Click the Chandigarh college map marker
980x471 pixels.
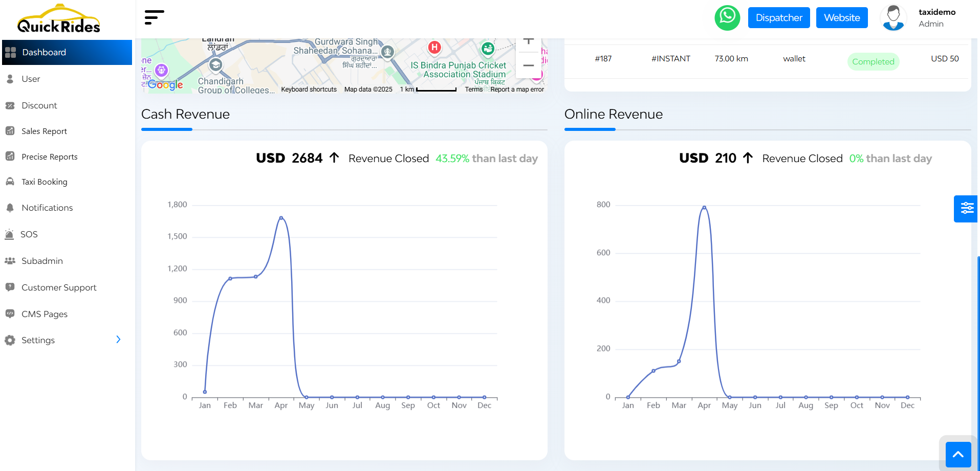[215, 64]
